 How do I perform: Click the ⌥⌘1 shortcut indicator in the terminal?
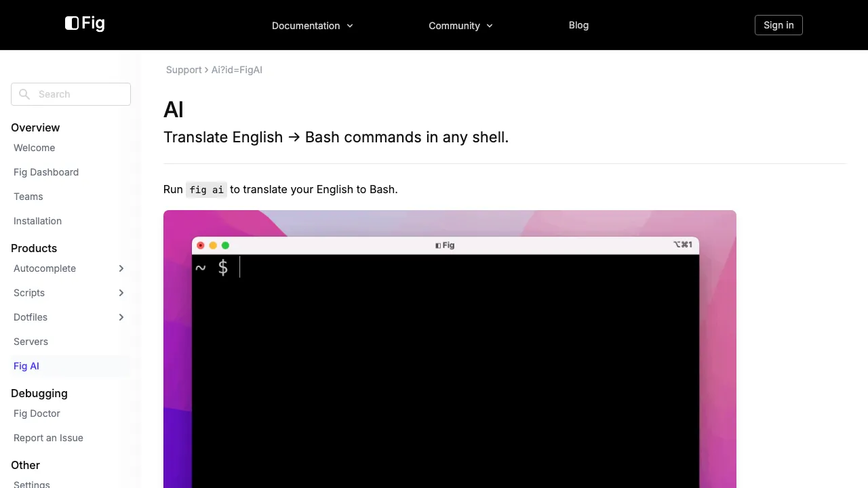[683, 245]
